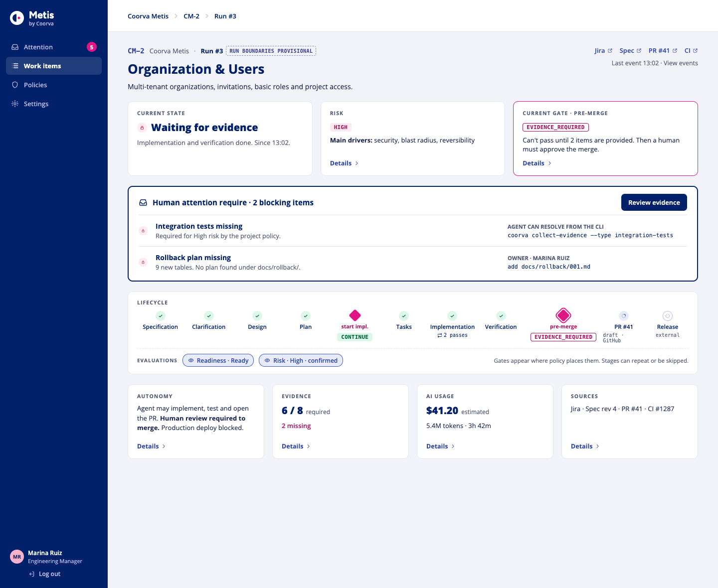Click the Human attention inbox icon
Viewport: 718px width, 588px height.
143,203
